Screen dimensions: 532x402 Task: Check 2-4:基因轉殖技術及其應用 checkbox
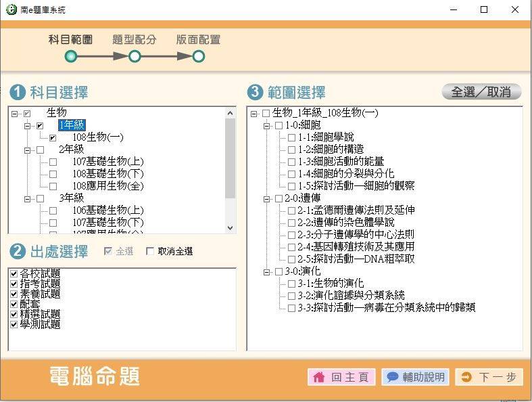coord(291,247)
